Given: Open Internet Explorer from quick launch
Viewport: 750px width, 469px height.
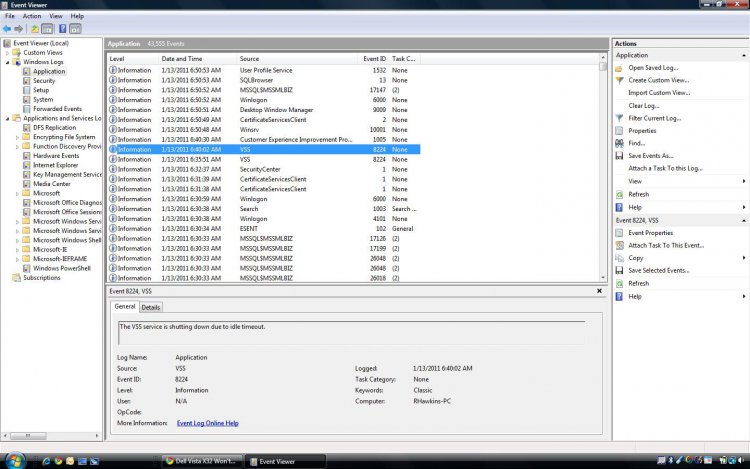Looking at the screenshot, I should pos(46,461).
